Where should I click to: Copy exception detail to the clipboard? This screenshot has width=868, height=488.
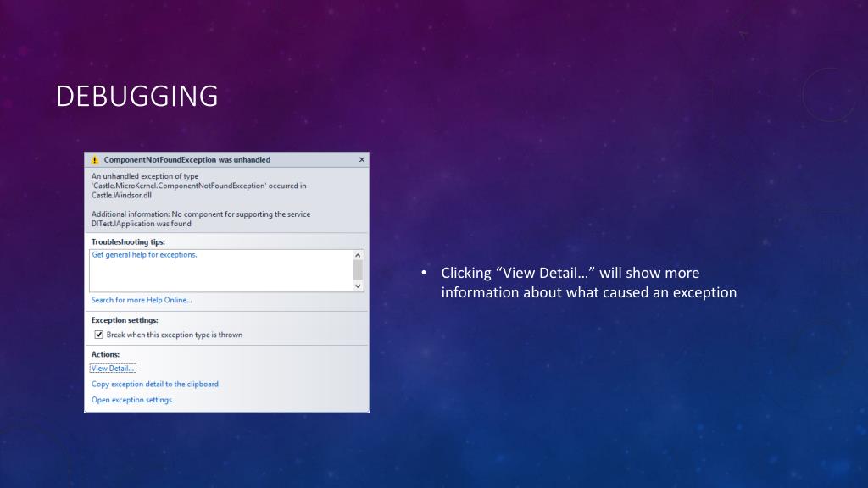(x=155, y=384)
